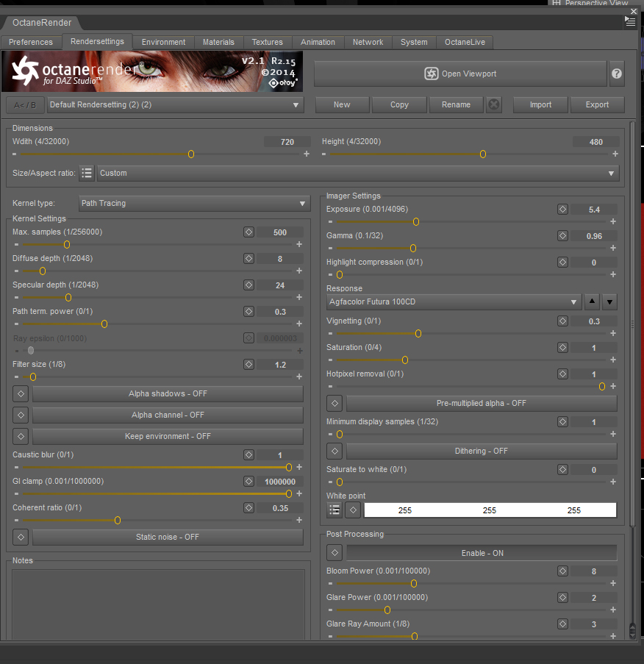Toggle Pre-multiplied alpha - OFF

click(482, 404)
